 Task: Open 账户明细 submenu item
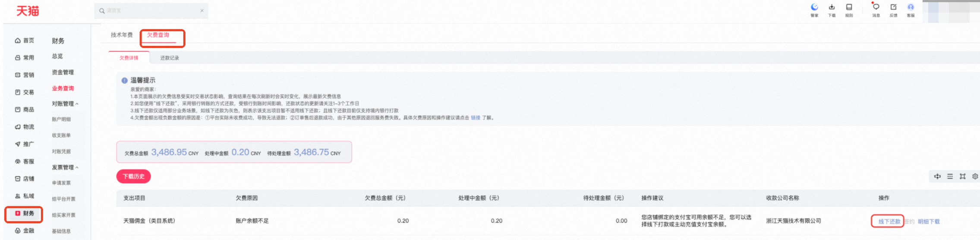pyautogui.click(x=61, y=120)
